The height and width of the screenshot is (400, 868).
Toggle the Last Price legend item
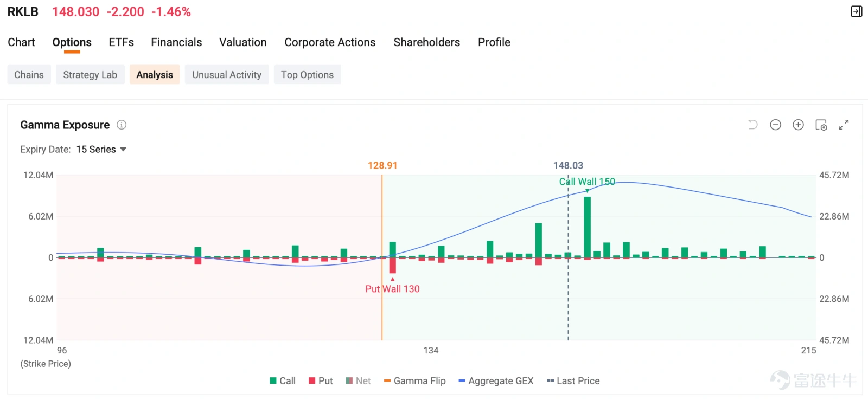(x=573, y=381)
